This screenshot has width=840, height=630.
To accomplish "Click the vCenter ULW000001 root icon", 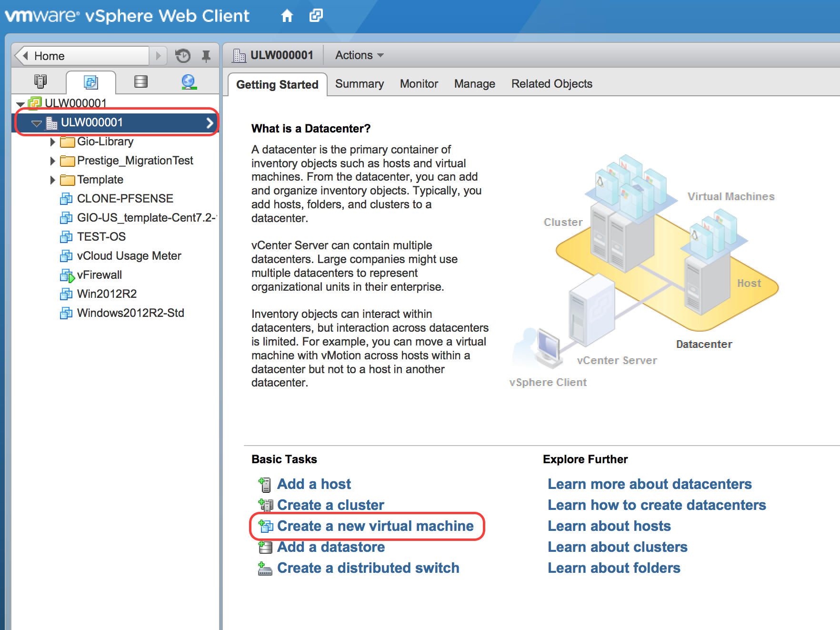I will click(35, 102).
